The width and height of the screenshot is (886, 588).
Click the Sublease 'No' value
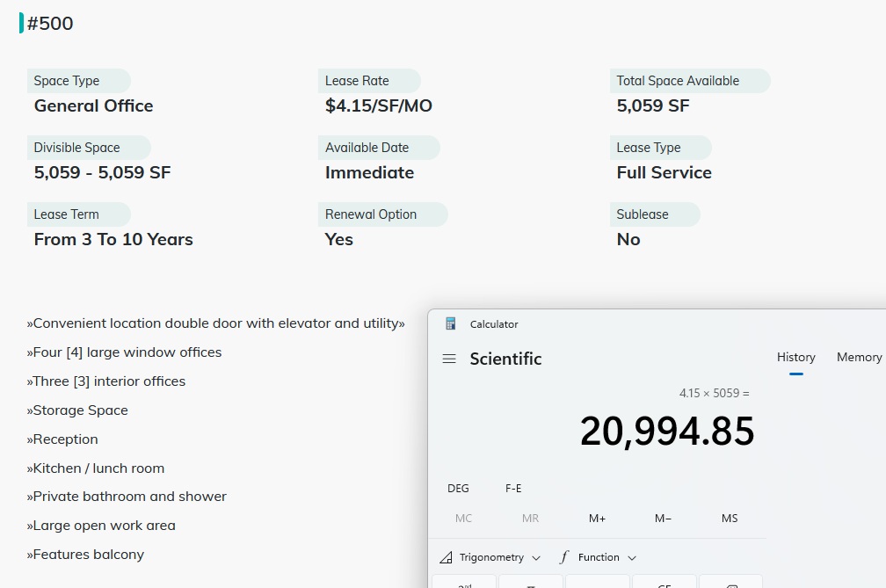coord(628,239)
